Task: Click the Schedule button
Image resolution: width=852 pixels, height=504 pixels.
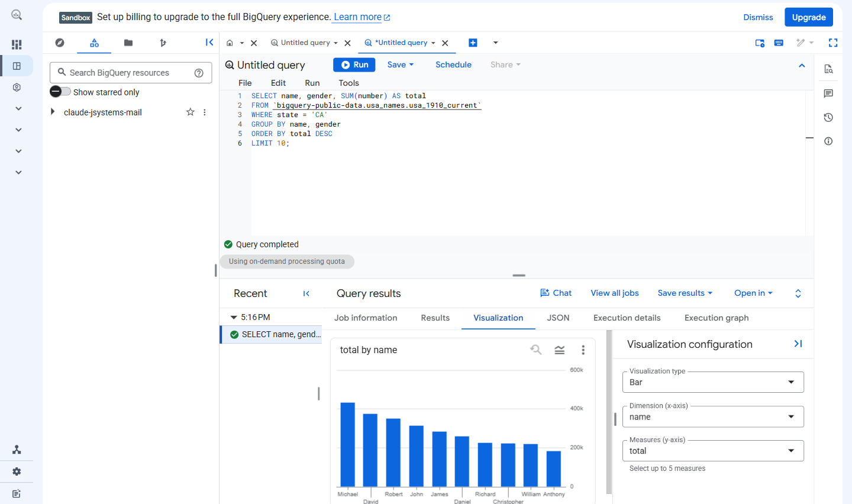Action: coord(453,64)
